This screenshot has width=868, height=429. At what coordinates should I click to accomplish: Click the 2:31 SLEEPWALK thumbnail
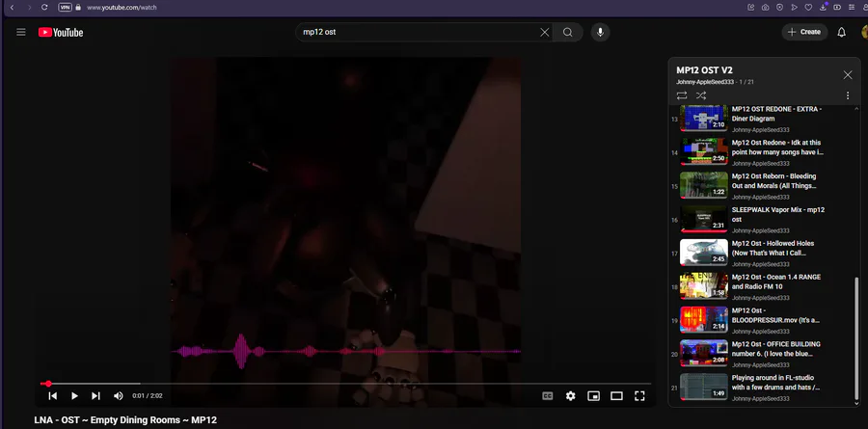tap(704, 219)
